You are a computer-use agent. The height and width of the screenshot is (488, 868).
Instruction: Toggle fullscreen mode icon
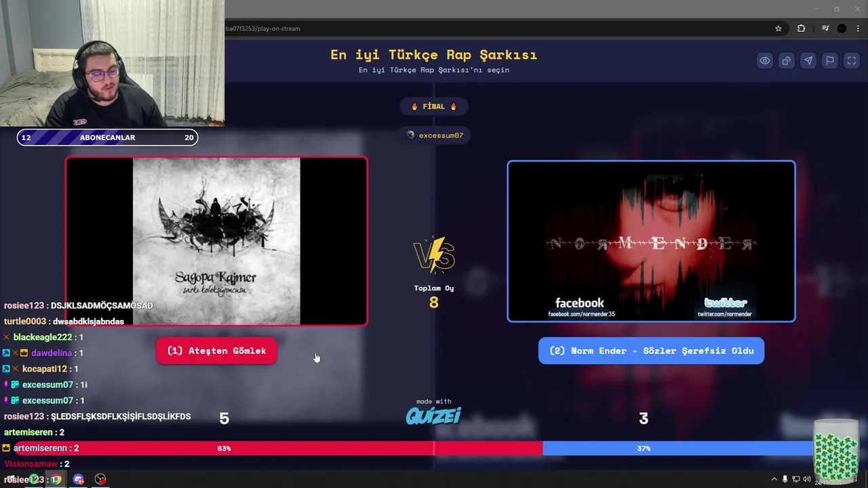tap(852, 60)
